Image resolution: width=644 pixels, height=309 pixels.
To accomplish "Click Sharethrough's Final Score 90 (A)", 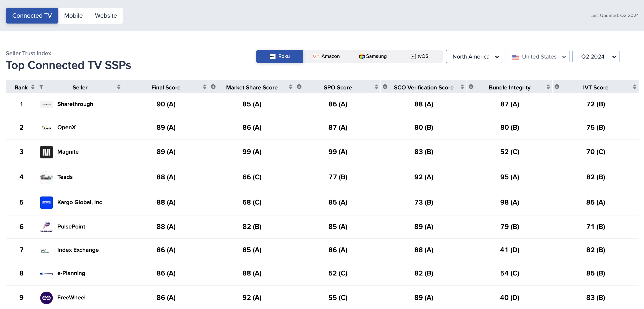I will tap(166, 104).
